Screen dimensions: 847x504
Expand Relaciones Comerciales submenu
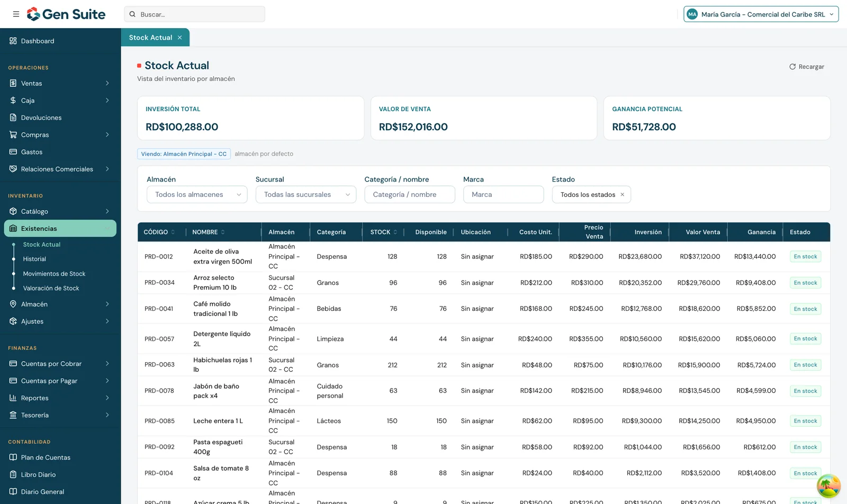pyautogui.click(x=107, y=169)
